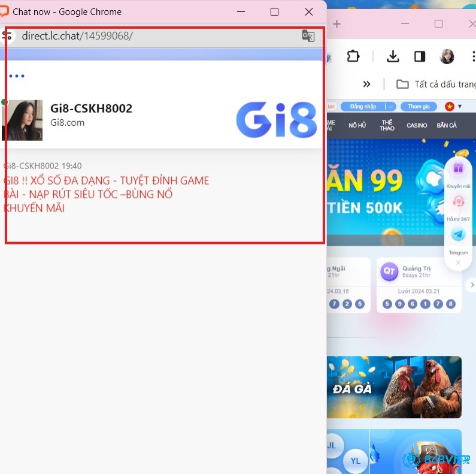Open the Chrome three-dot menu in background window
476x474 pixels.
click(x=473, y=56)
